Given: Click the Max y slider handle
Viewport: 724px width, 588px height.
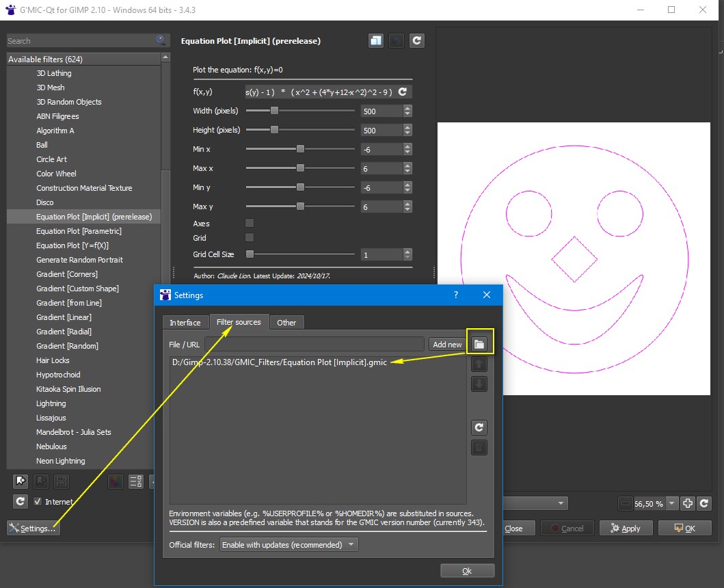Looking at the screenshot, I should point(300,206).
